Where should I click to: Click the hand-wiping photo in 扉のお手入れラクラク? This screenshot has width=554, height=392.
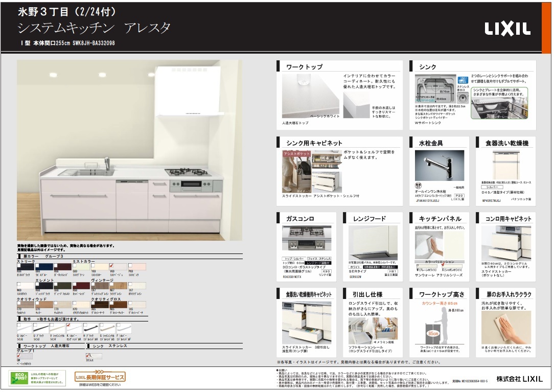click(506, 328)
